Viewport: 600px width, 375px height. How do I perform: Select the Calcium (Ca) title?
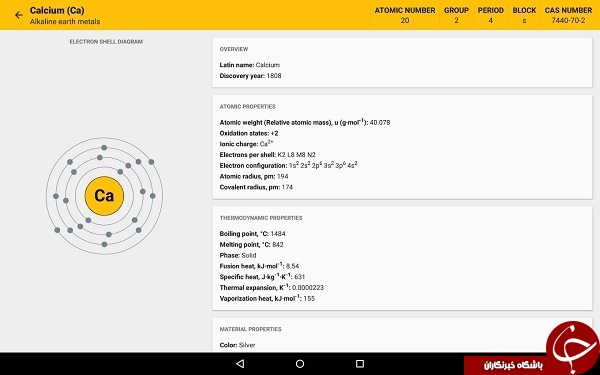click(57, 10)
